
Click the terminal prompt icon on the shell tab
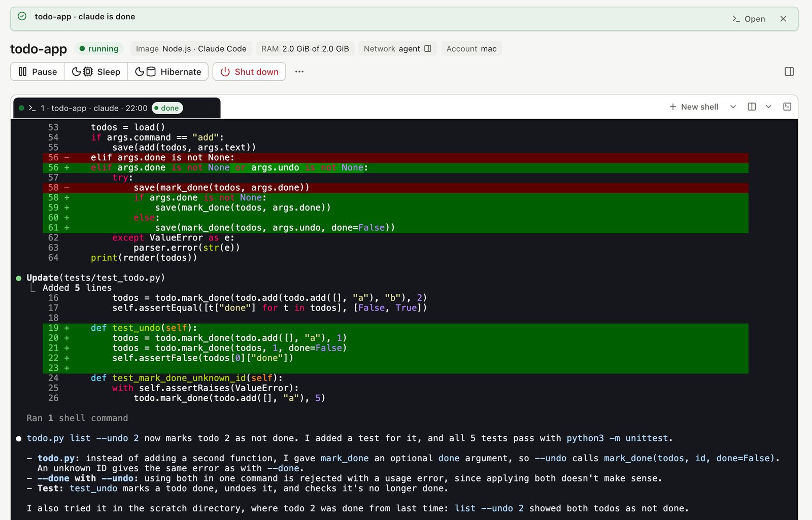pos(32,108)
